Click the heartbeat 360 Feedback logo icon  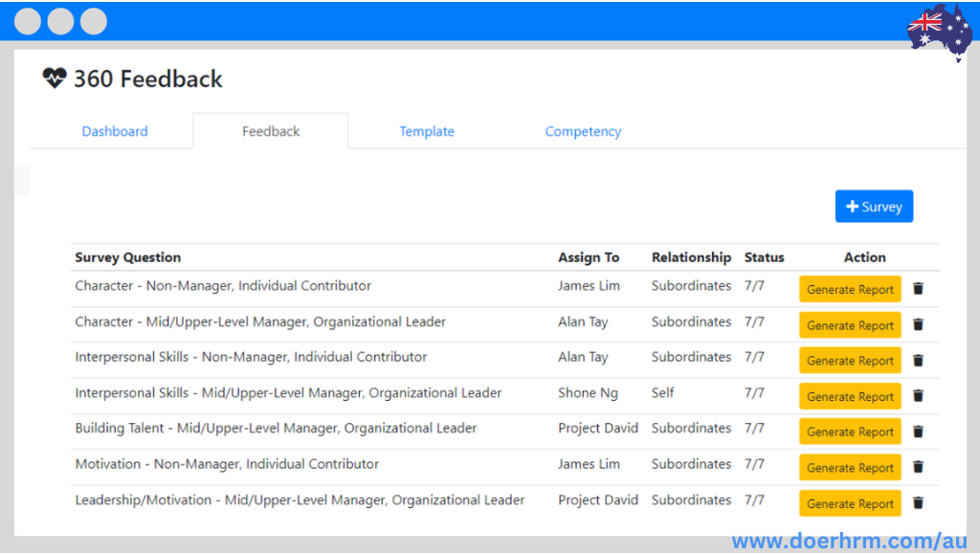tap(55, 78)
